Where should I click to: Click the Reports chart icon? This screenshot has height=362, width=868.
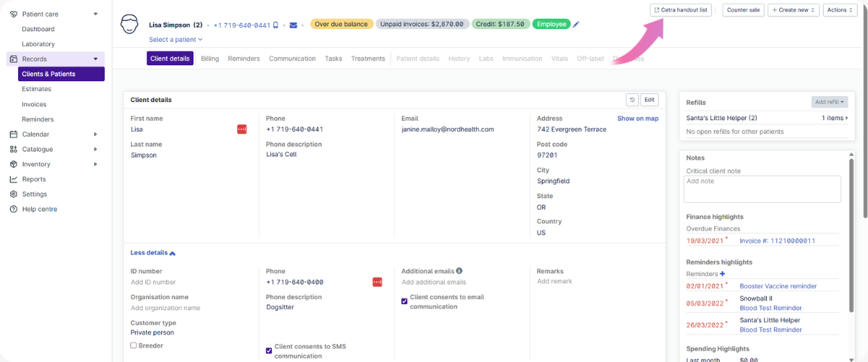click(x=14, y=180)
